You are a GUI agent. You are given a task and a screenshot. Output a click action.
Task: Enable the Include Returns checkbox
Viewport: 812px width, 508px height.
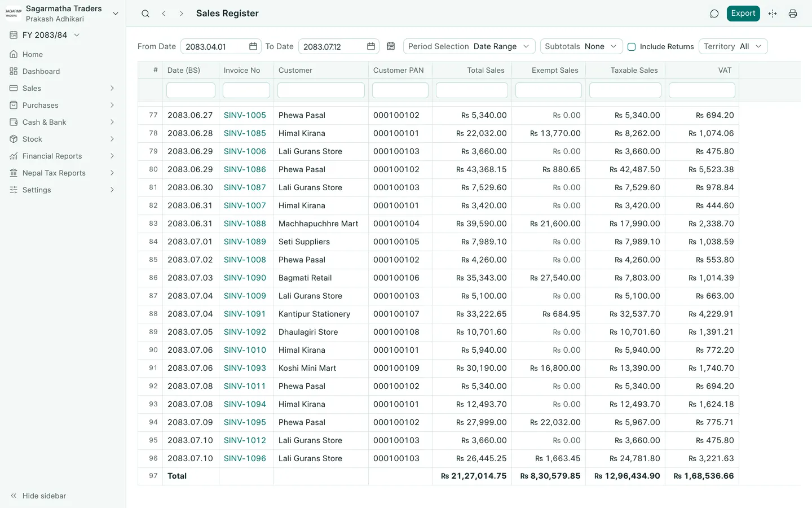632,47
